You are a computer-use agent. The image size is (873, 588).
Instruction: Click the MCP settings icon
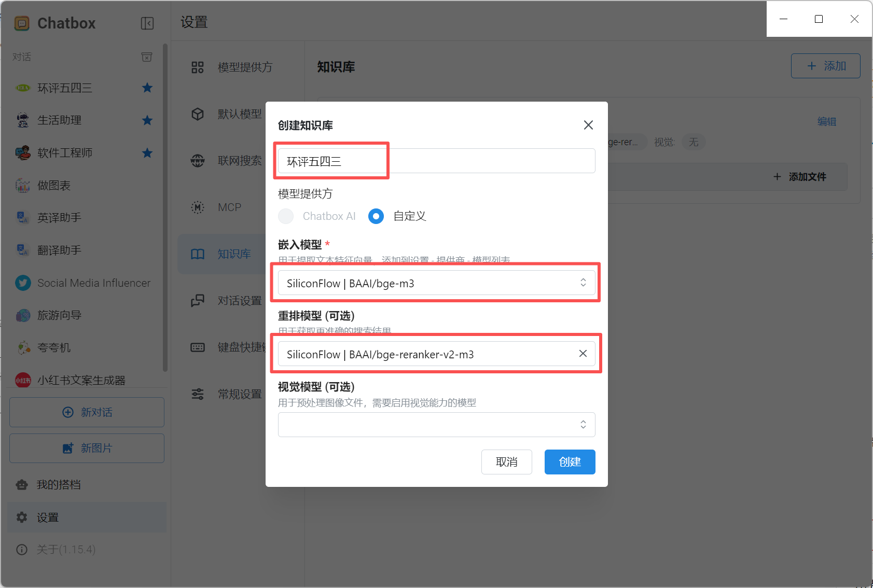point(198,207)
